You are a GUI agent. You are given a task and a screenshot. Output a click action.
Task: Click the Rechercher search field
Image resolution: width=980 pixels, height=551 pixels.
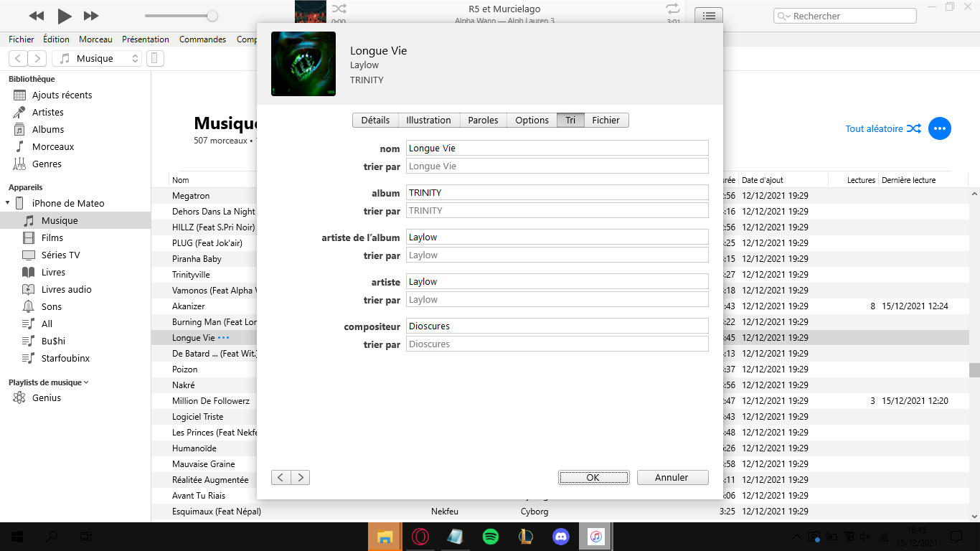pos(845,16)
